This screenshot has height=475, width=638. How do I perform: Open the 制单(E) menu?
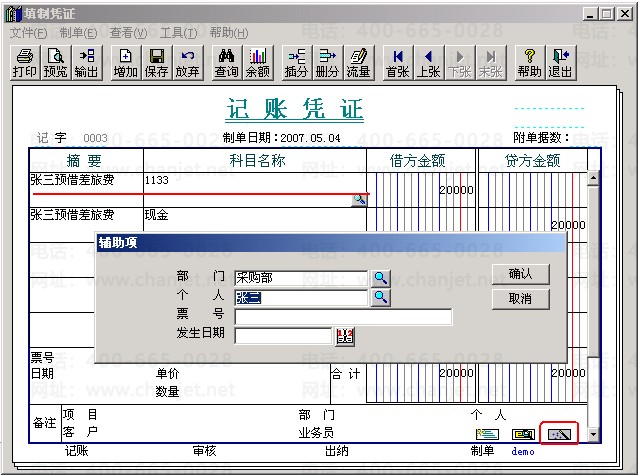coord(78,33)
